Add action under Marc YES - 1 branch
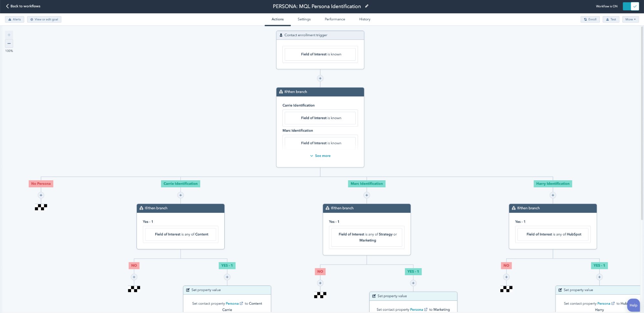 [x=413, y=283]
